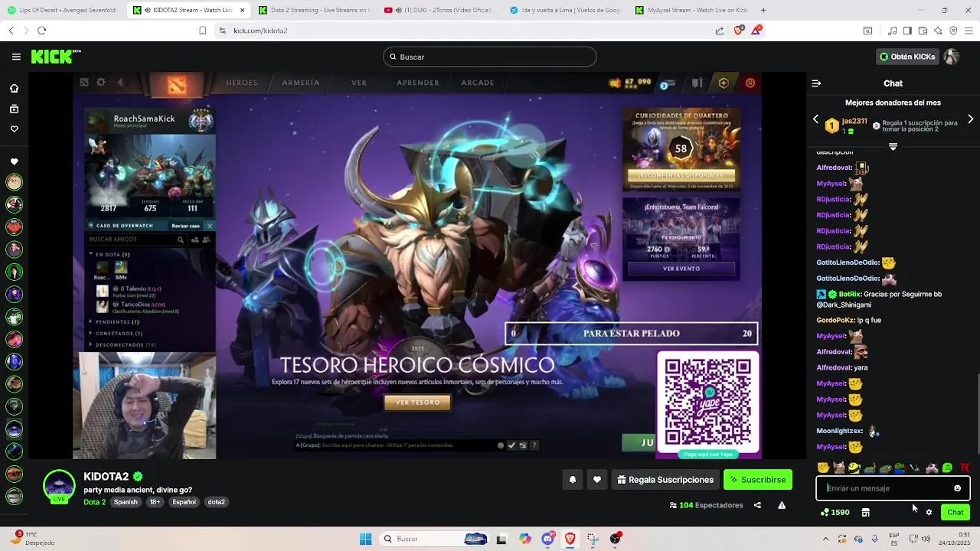Follow the channel with the heart button
Screen dimensions: 980x551
(x=597, y=480)
